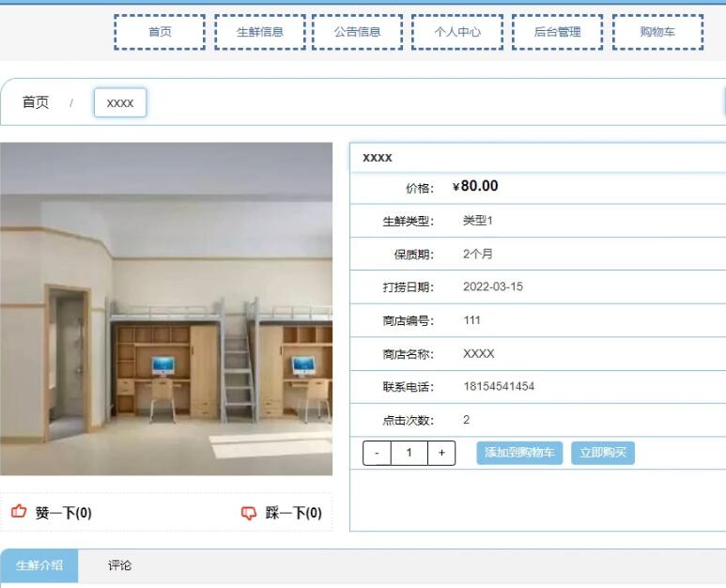Decrease quantity with minus button

tap(377, 453)
